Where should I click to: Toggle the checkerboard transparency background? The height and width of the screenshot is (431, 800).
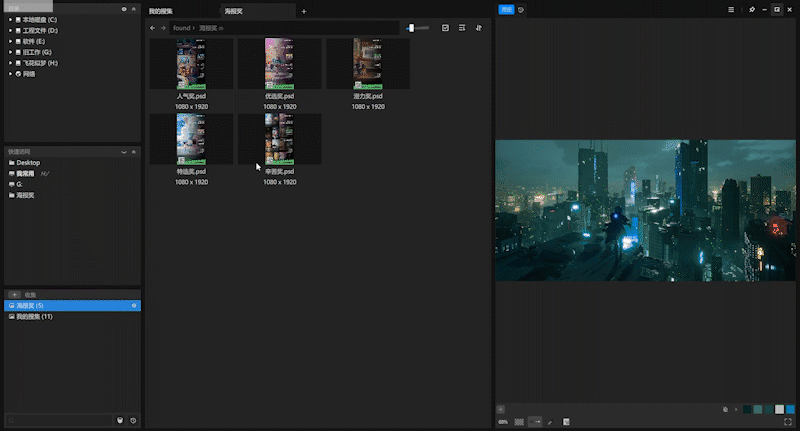point(519,422)
